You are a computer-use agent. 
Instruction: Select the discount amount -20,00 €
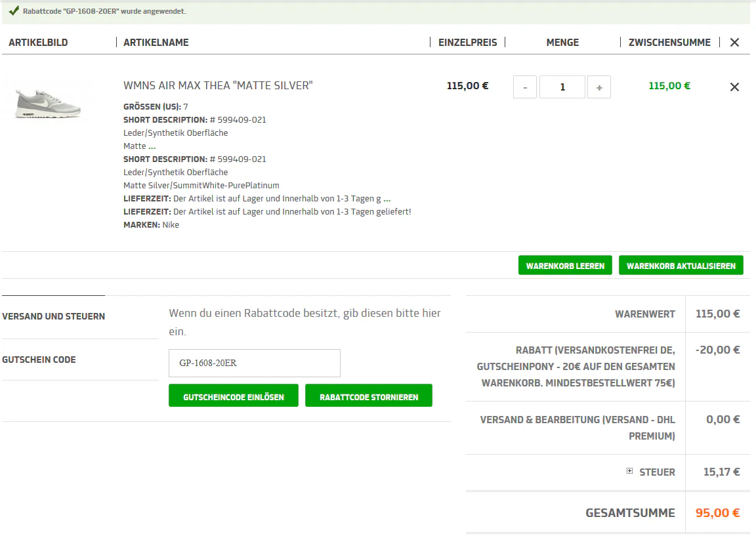[x=717, y=350]
